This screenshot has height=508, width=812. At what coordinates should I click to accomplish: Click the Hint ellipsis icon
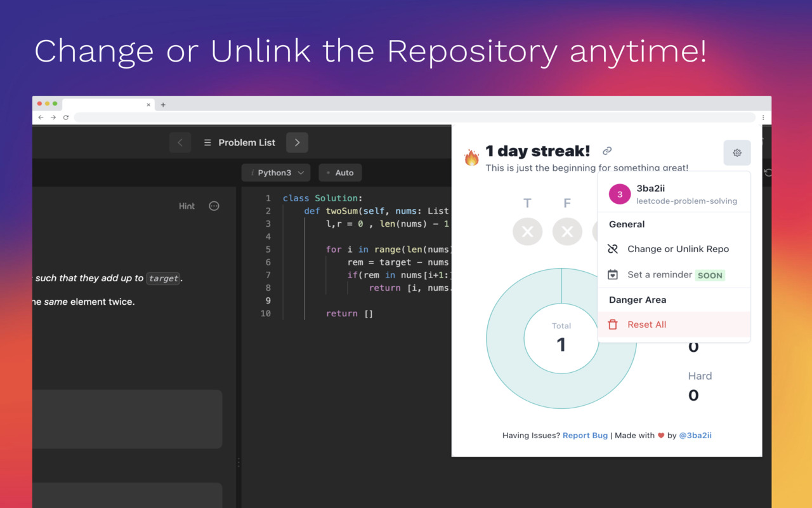click(x=213, y=206)
